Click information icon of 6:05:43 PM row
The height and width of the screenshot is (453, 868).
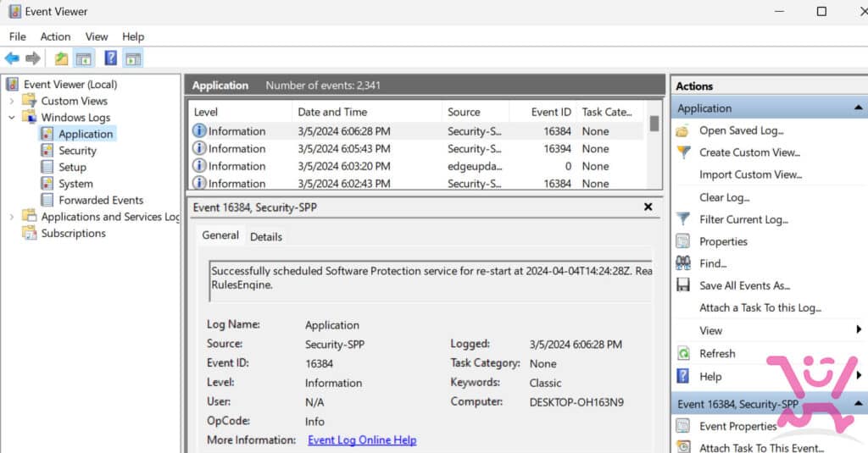click(199, 148)
